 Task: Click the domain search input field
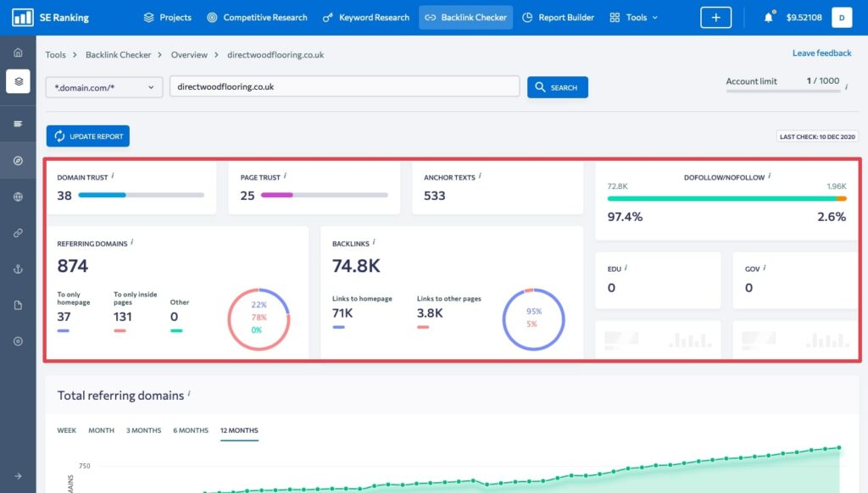point(344,86)
